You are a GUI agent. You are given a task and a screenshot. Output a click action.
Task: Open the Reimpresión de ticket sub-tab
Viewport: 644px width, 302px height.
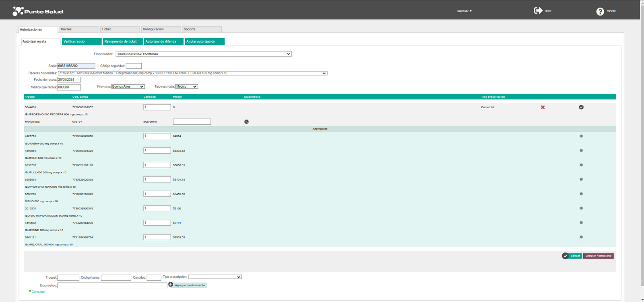pyautogui.click(x=123, y=41)
